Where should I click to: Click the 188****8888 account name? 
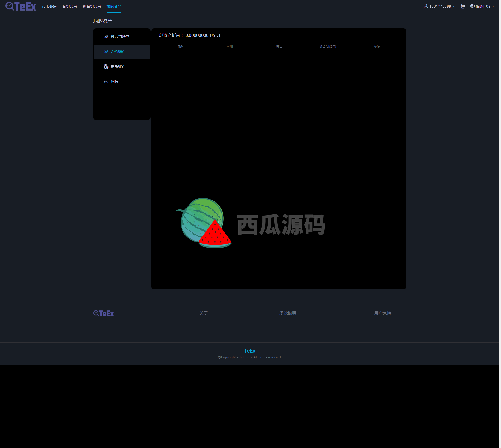click(x=440, y=6)
